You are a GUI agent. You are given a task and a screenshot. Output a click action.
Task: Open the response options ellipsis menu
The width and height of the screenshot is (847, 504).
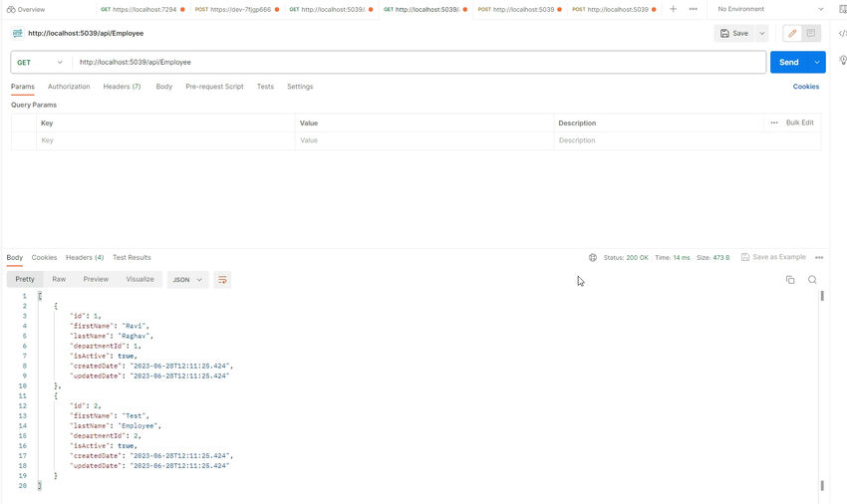click(x=819, y=258)
